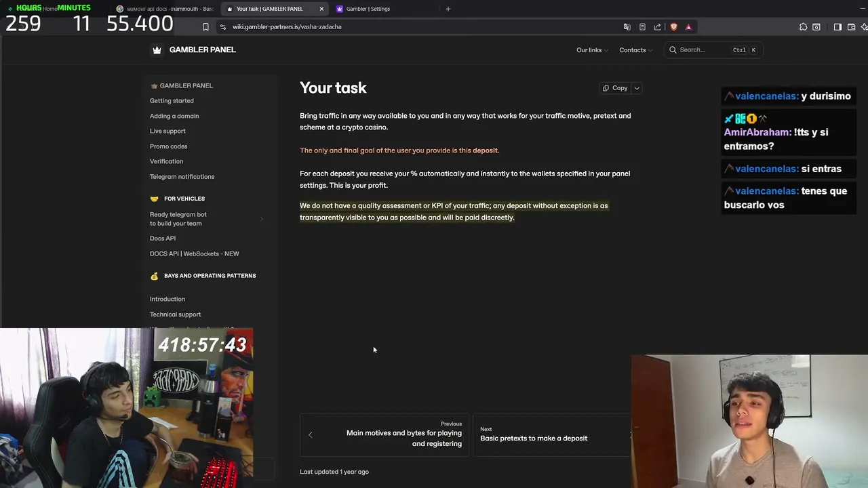Viewport: 868px width, 488px height.
Task: Click the translate page icon in address bar
Action: (627, 27)
